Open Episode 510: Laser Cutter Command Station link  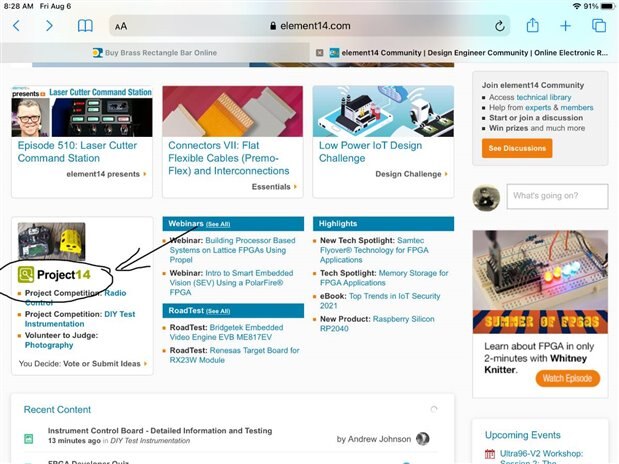pyautogui.click(x=77, y=152)
